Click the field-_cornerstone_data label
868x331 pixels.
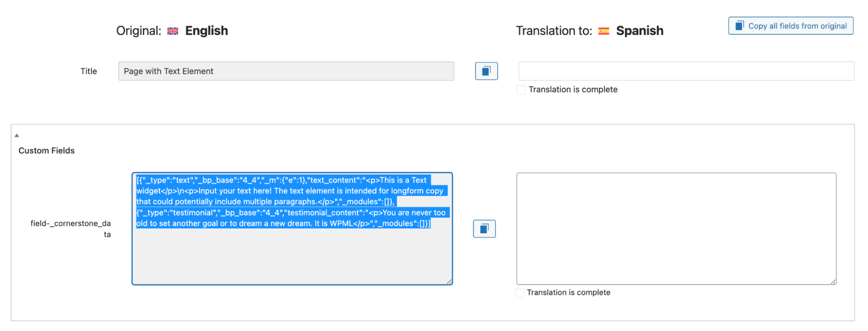71,229
